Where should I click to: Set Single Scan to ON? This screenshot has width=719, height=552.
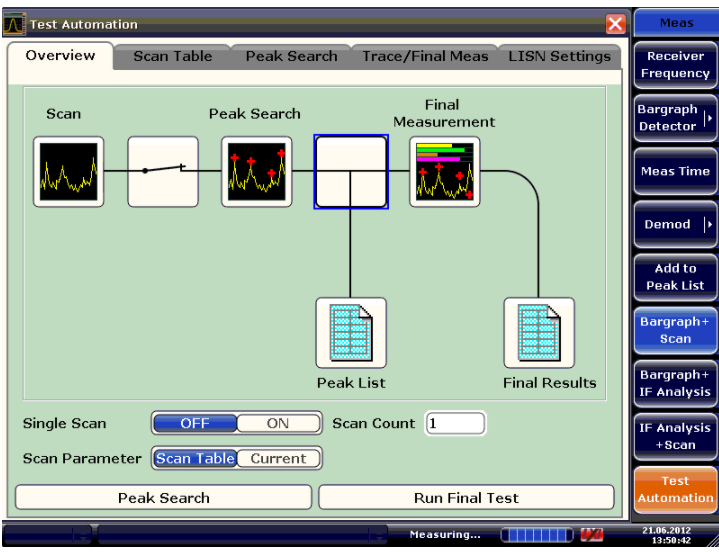pos(278,423)
